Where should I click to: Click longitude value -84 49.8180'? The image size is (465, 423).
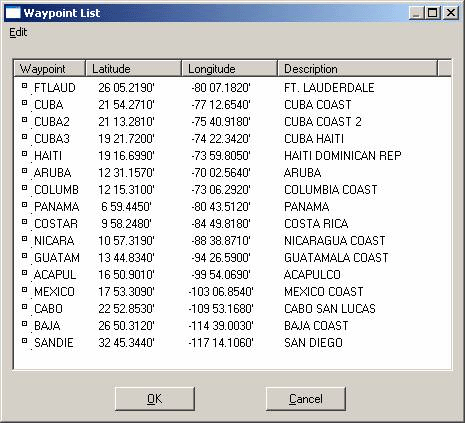[x=221, y=224]
